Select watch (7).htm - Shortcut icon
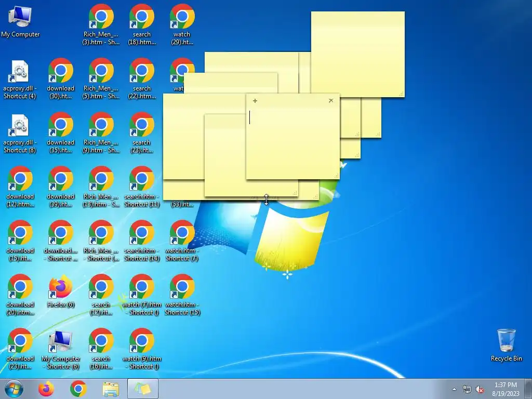Viewport: 532px width, 399px height. coord(142,295)
